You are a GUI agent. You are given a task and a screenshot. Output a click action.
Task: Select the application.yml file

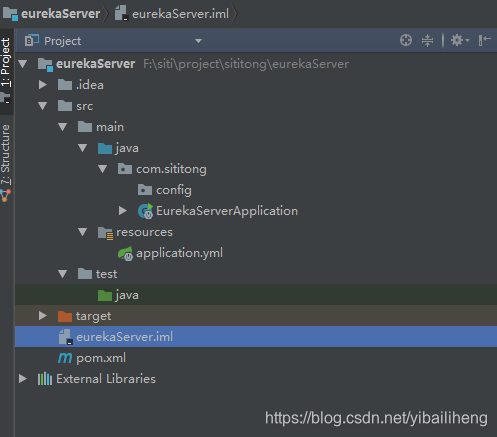coord(179,253)
